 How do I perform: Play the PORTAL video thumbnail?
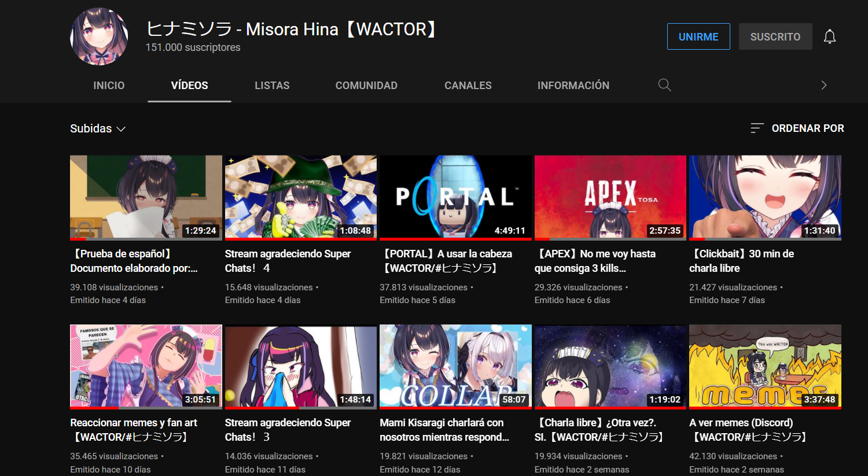point(455,197)
